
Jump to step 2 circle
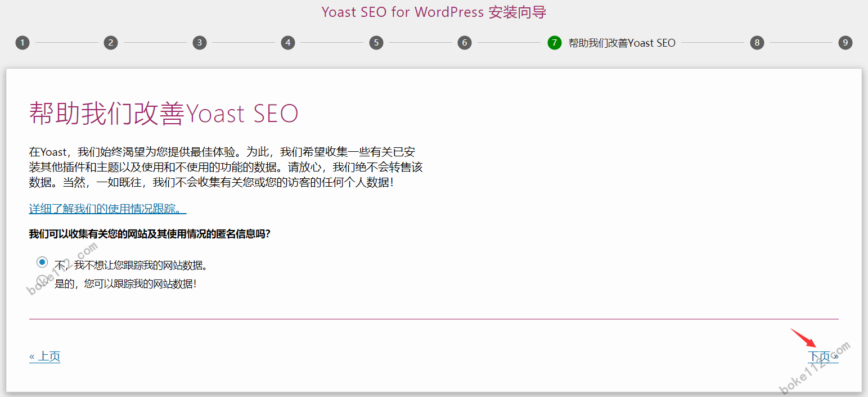click(x=111, y=43)
